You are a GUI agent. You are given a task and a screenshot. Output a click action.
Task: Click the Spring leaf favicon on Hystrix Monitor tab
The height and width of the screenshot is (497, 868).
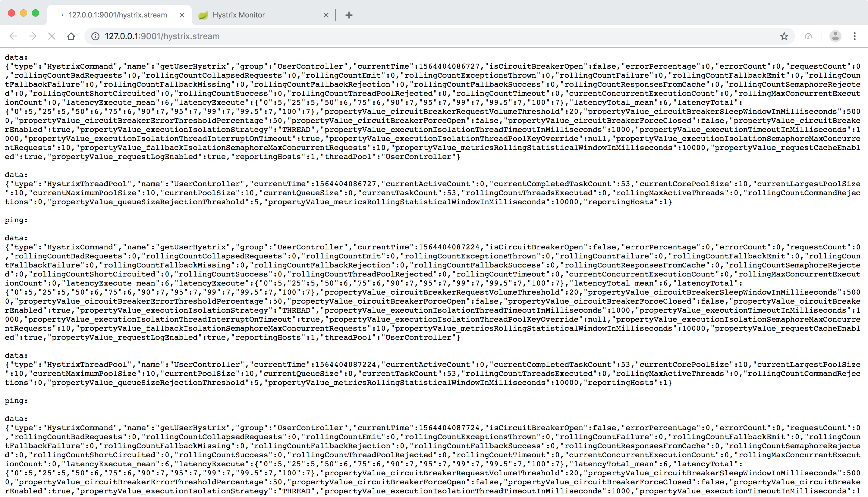(x=203, y=15)
